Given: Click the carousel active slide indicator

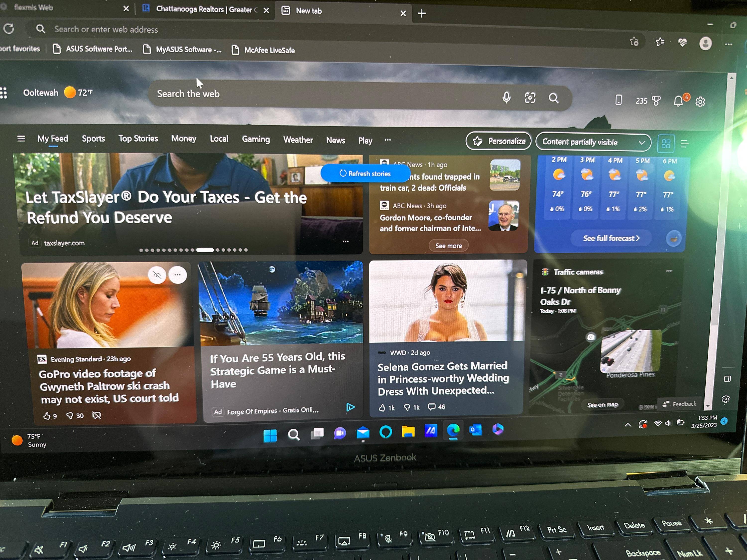Looking at the screenshot, I should point(205,250).
